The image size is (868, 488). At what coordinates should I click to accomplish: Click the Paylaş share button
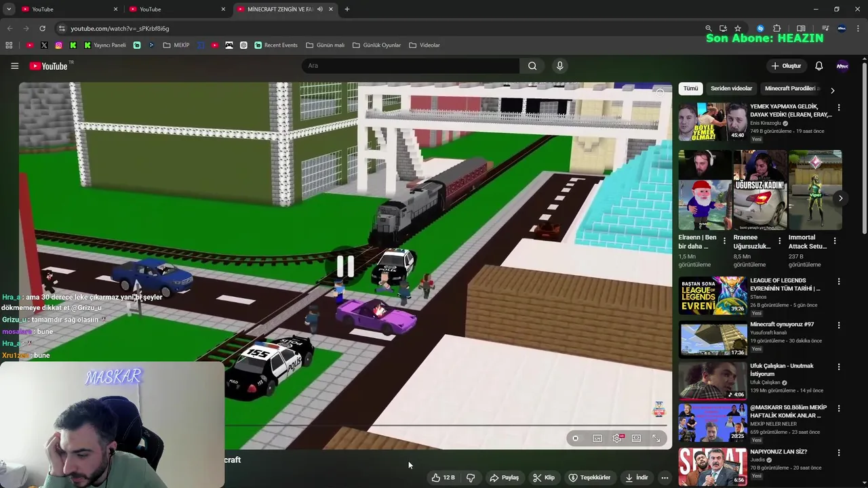(505, 478)
